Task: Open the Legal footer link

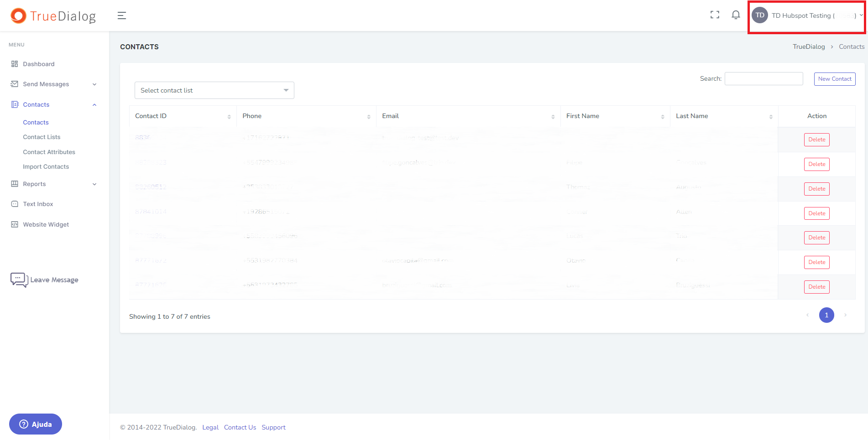Action: (210, 427)
